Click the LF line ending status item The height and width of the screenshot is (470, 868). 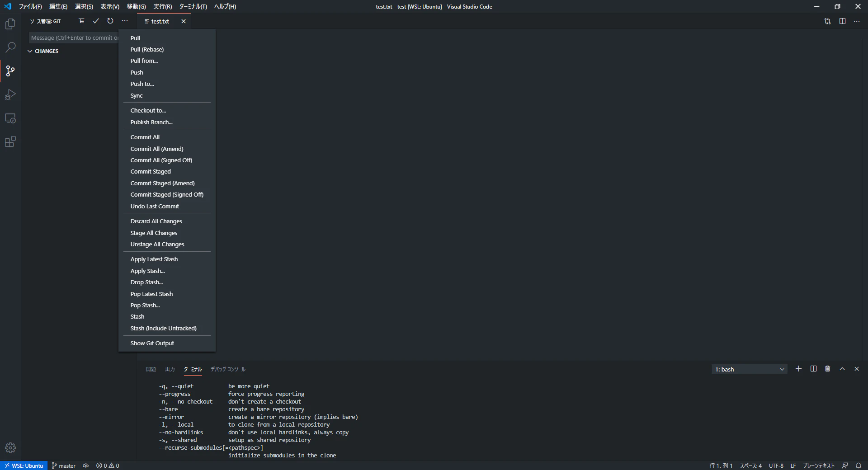pos(793,465)
